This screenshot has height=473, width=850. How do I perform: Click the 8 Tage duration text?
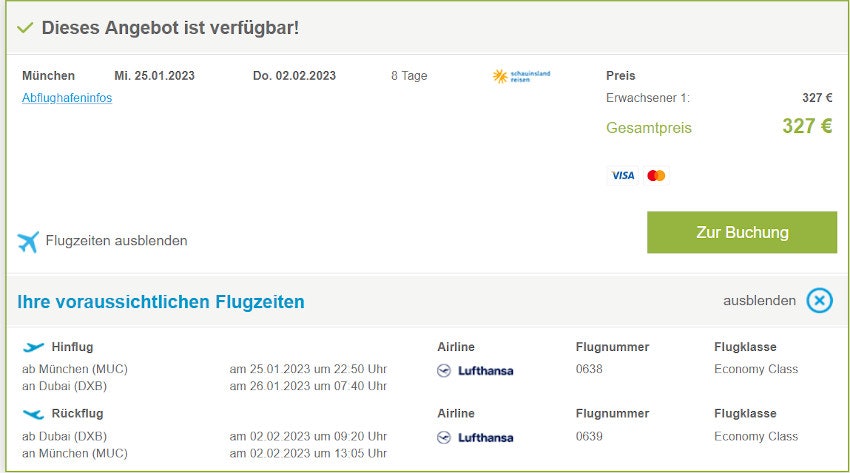[409, 76]
